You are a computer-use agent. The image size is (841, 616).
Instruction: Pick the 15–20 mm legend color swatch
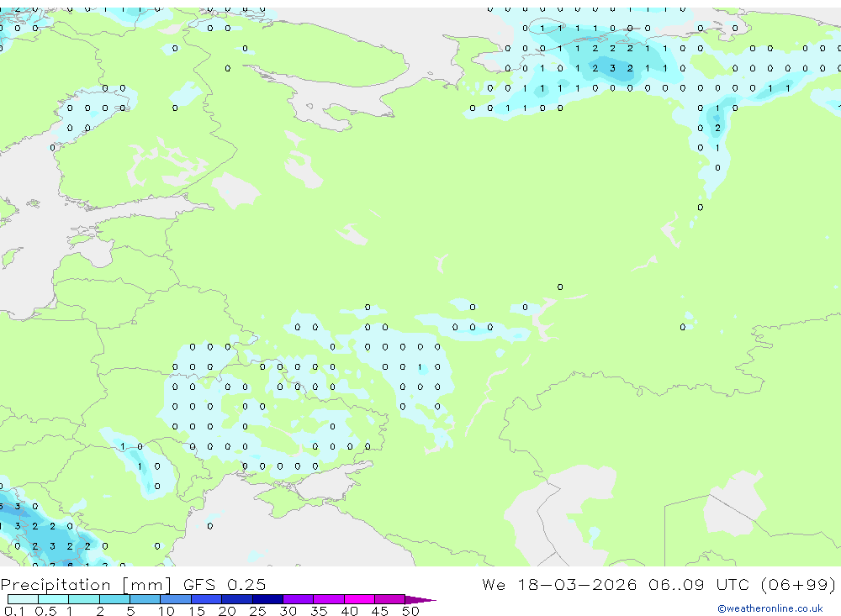pyautogui.click(x=207, y=599)
